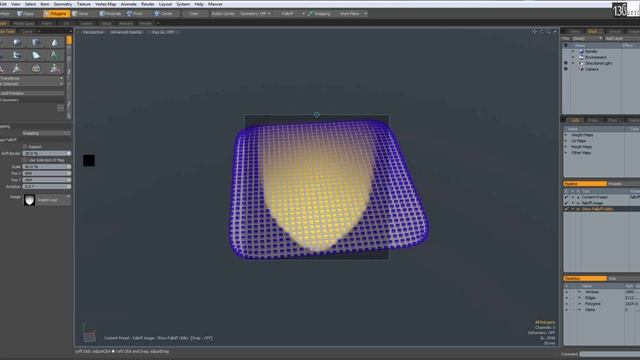Expand the Vertices statistics row
The image size is (640, 360).
580,292
